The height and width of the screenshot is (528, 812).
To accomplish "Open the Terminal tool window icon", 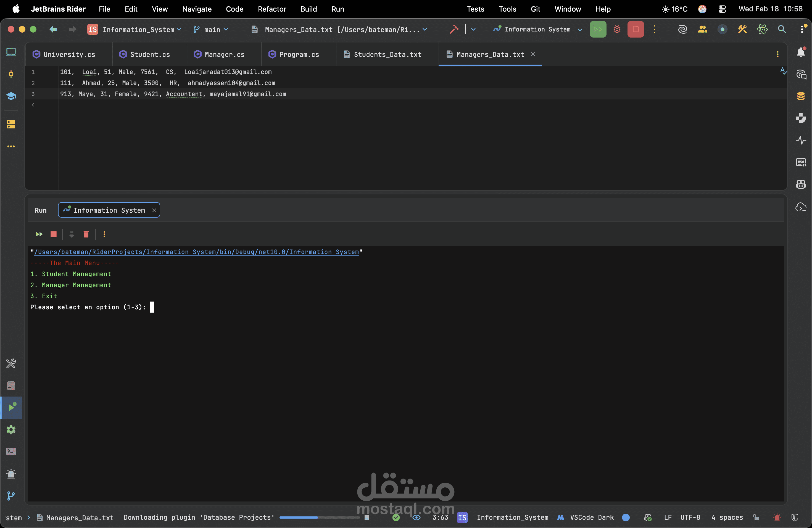I will (11, 452).
